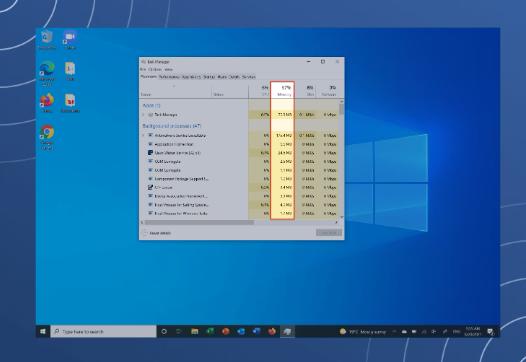This screenshot has width=526, height=362.
Task: Switch to the Performance tab
Action: [169, 77]
